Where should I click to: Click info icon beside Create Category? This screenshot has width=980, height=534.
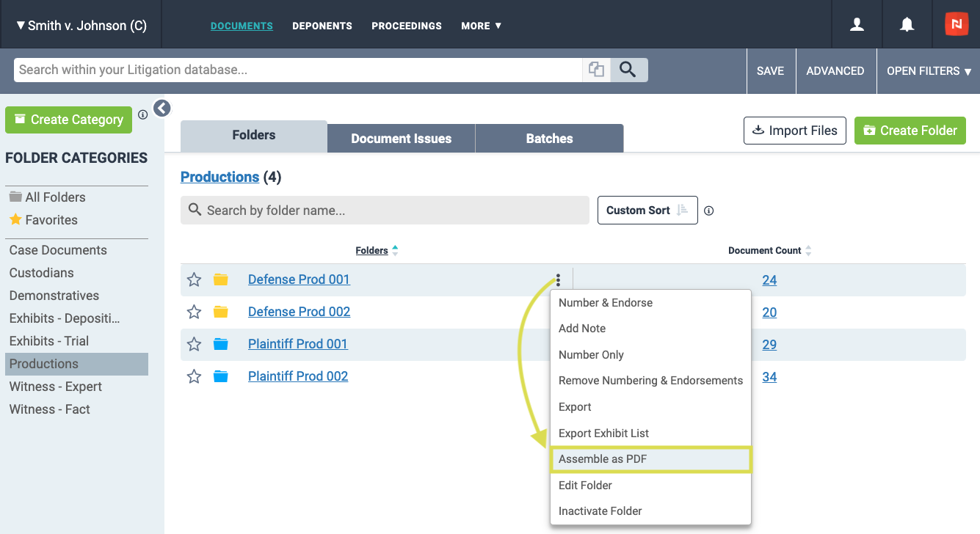click(142, 115)
